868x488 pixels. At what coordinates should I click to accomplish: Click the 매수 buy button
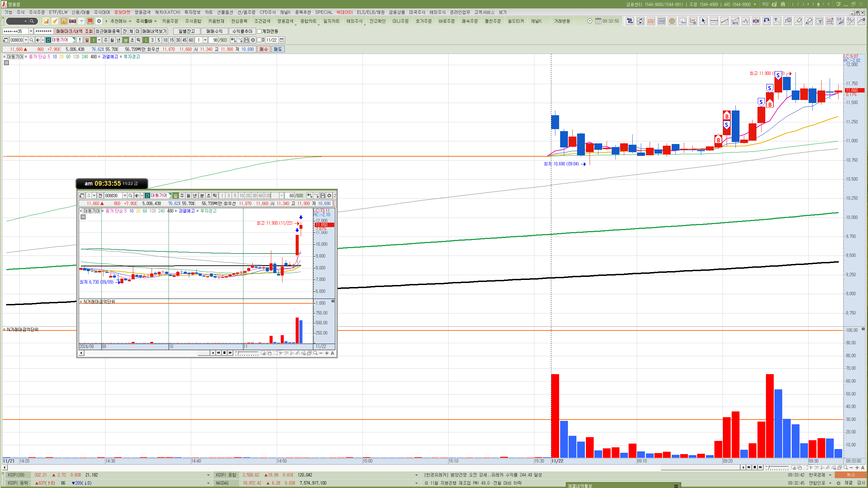coord(264,49)
